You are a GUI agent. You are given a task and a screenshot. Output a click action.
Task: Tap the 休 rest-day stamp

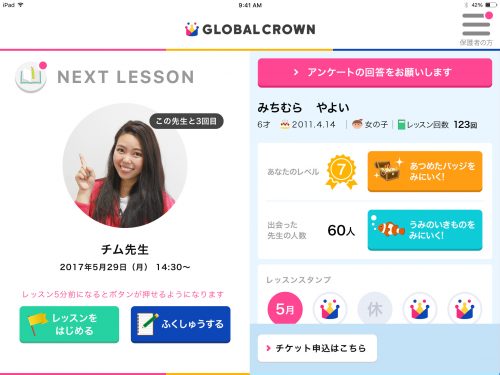click(375, 309)
